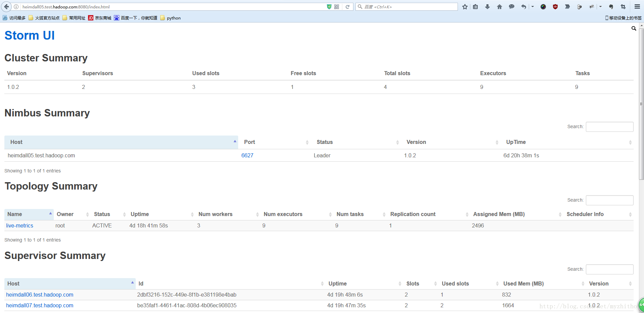Click the browser back arrow button
The height and width of the screenshot is (313, 644).
[x=6, y=7]
